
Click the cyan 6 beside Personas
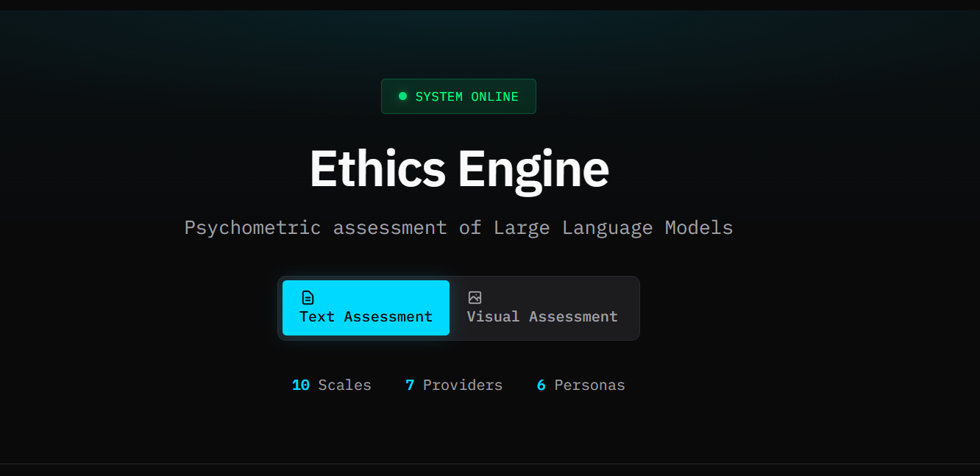coord(541,385)
